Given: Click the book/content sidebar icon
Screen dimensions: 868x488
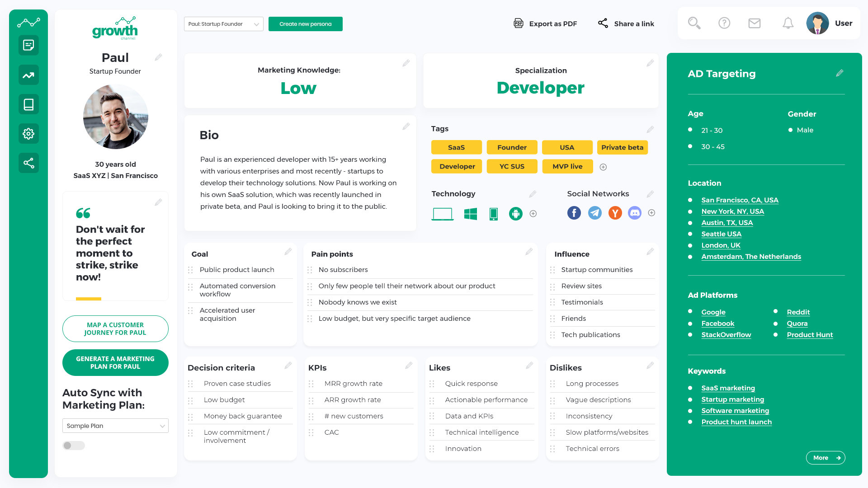Looking at the screenshot, I should [28, 104].
